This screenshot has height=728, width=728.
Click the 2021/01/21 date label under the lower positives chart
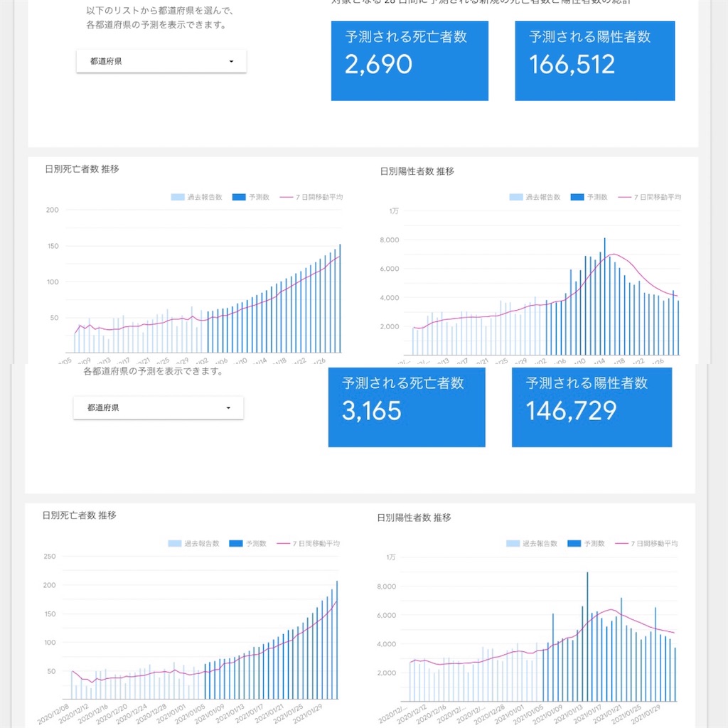point(606,715)
